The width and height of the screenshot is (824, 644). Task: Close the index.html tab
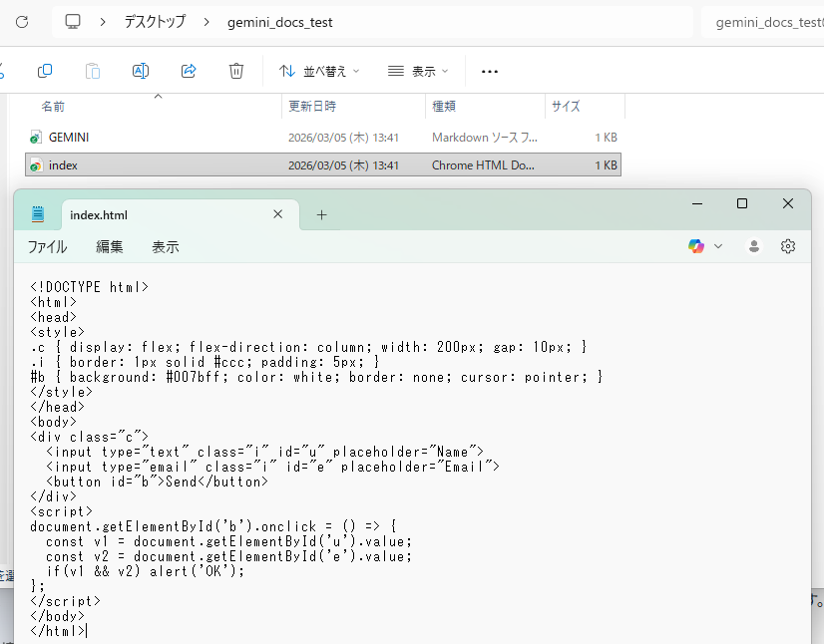(x=278, y=214)
